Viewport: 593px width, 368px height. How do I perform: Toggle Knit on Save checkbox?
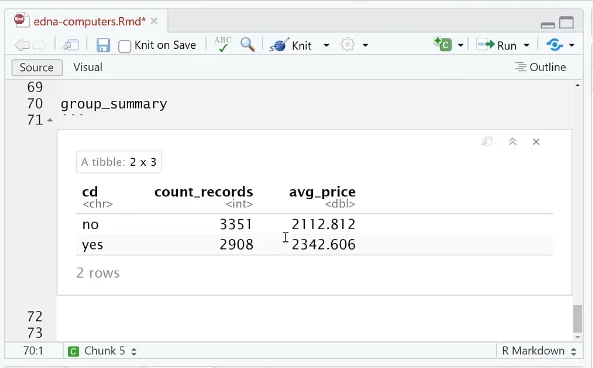tap(124, 47)
